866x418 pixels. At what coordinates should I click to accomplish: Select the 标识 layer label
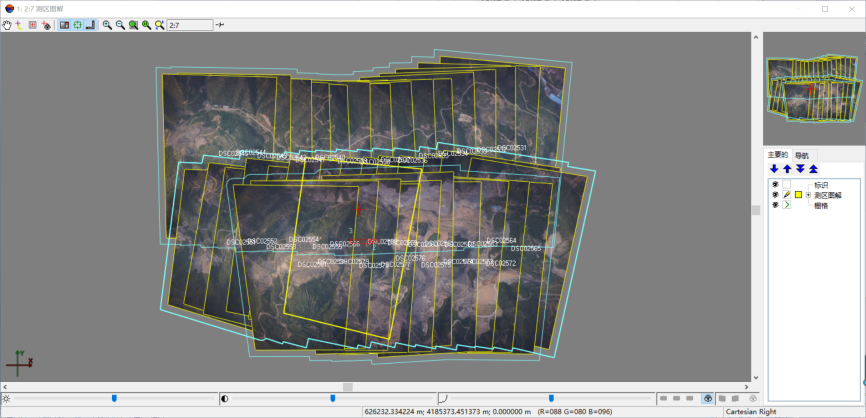(821, 185)
